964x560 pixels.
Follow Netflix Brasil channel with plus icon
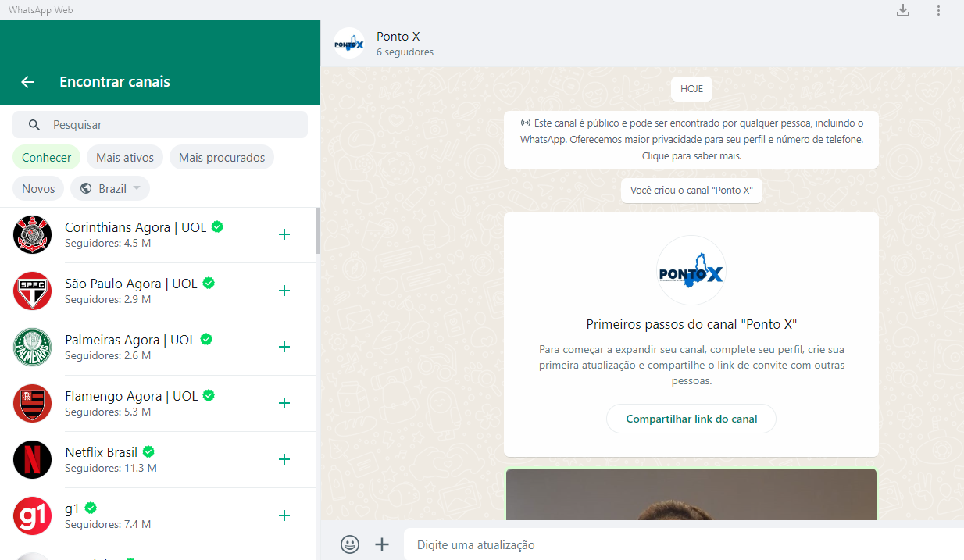point(284,459)
